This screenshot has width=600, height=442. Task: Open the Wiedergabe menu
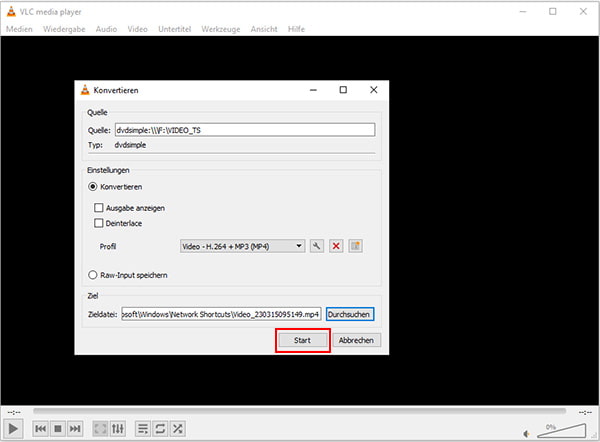(x=64, y=29)
